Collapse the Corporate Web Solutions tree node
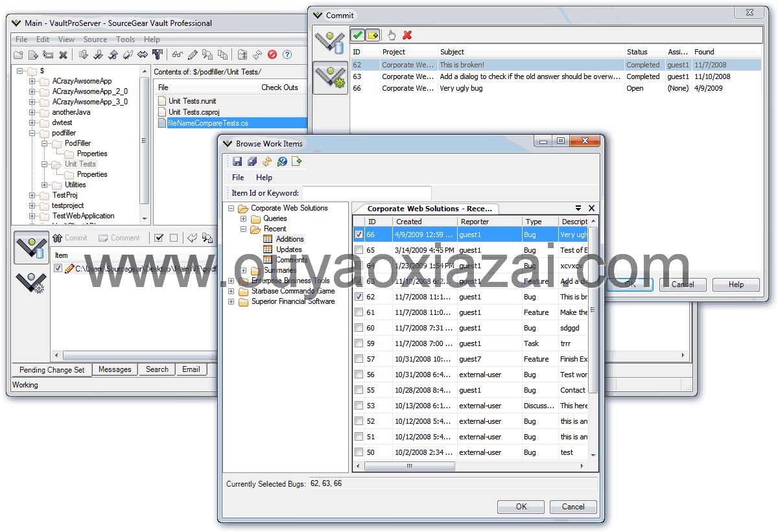778x532 pixels. tap(231, 208)
